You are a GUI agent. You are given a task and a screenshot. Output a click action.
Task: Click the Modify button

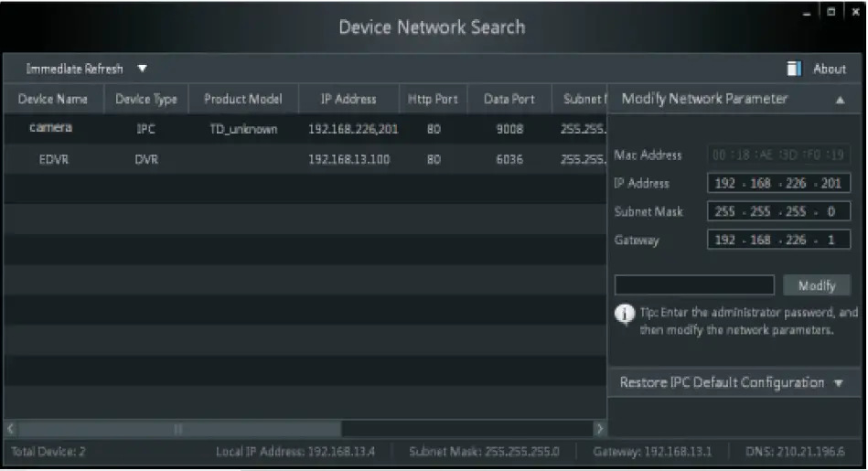coord(817,285)
